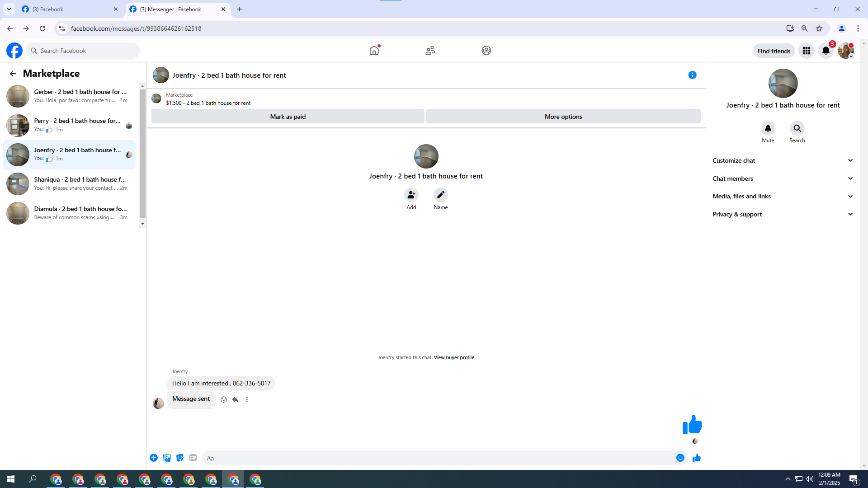Screen dimensions: 868x488
Task: Go back from Marketplace chats list
Action: point(13,74)
